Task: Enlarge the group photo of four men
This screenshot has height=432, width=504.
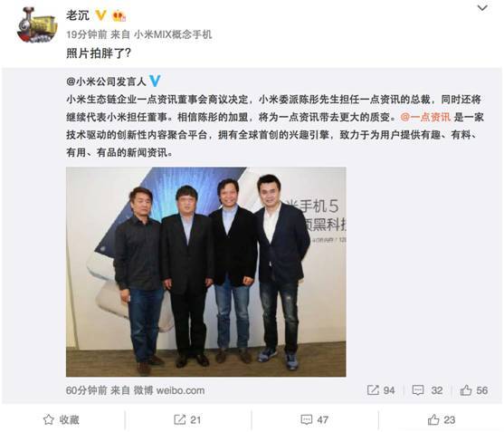Action: coord(206,272)
